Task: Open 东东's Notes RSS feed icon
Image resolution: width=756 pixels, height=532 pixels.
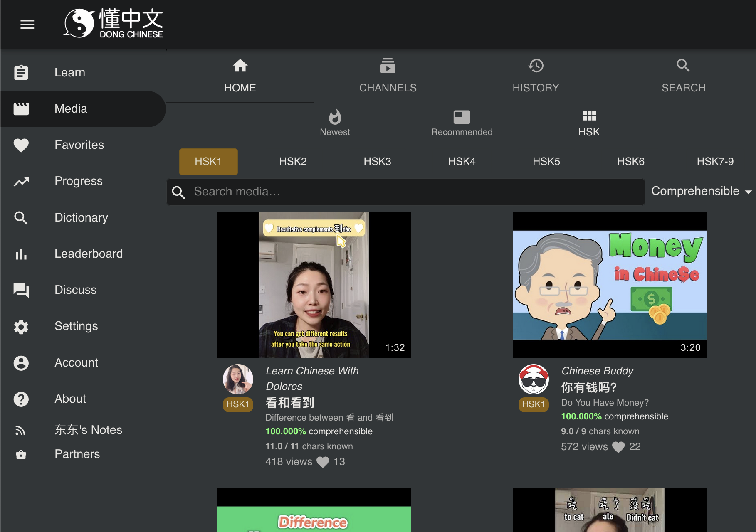Action: [x=20, y=431]
